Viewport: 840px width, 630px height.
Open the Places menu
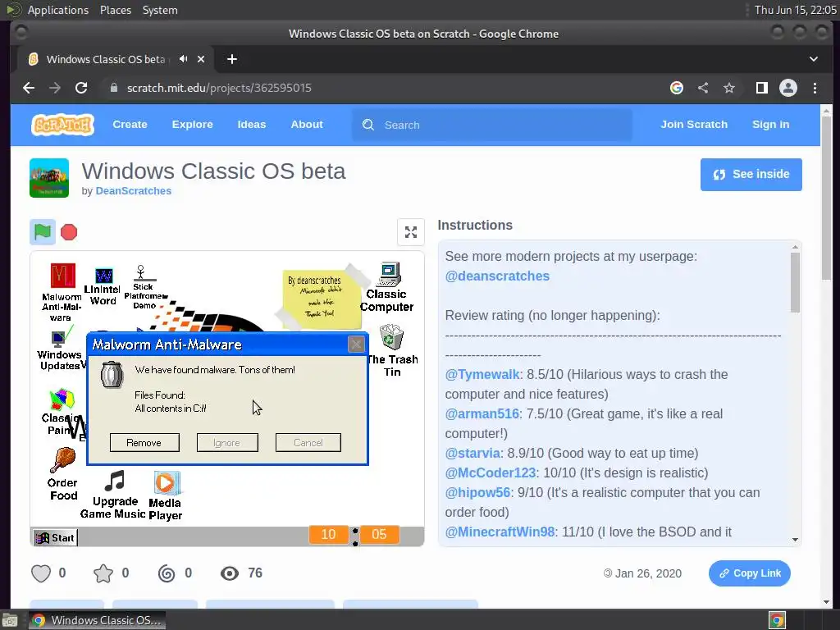[116, 10]
